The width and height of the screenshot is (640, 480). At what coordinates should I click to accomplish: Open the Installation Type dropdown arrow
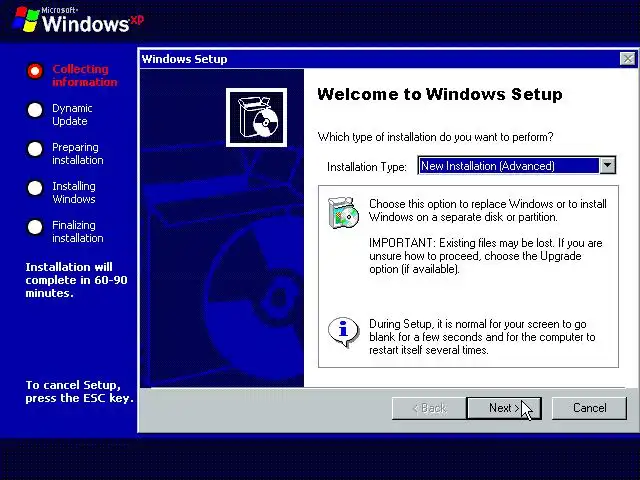pos(607,166)
